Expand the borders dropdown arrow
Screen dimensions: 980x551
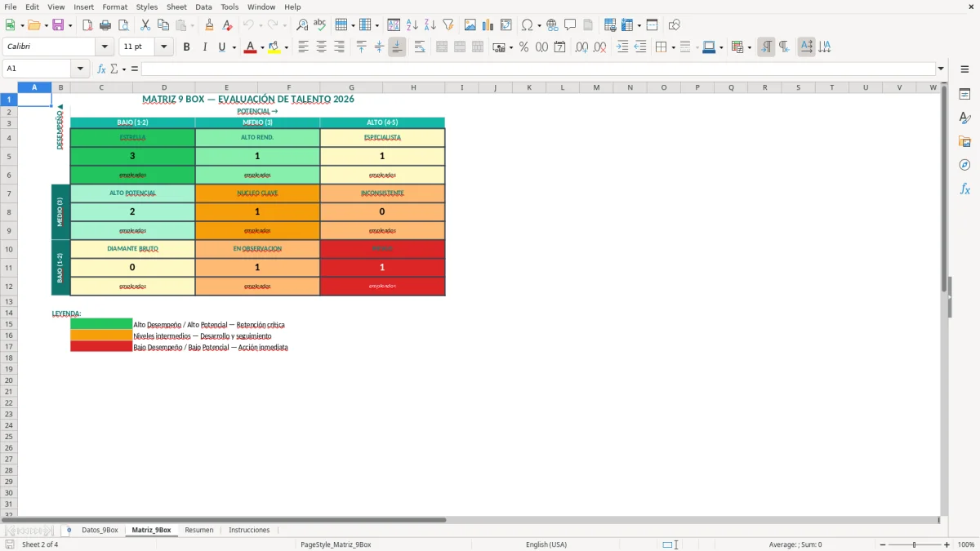(x=673, y=47)
